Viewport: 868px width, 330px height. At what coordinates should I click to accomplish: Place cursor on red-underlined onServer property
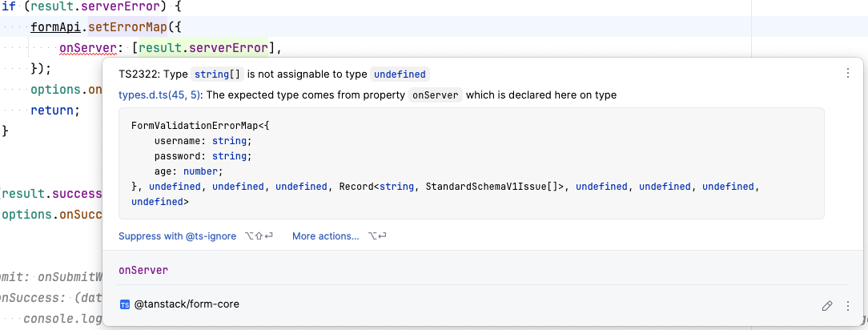(89, 48)
